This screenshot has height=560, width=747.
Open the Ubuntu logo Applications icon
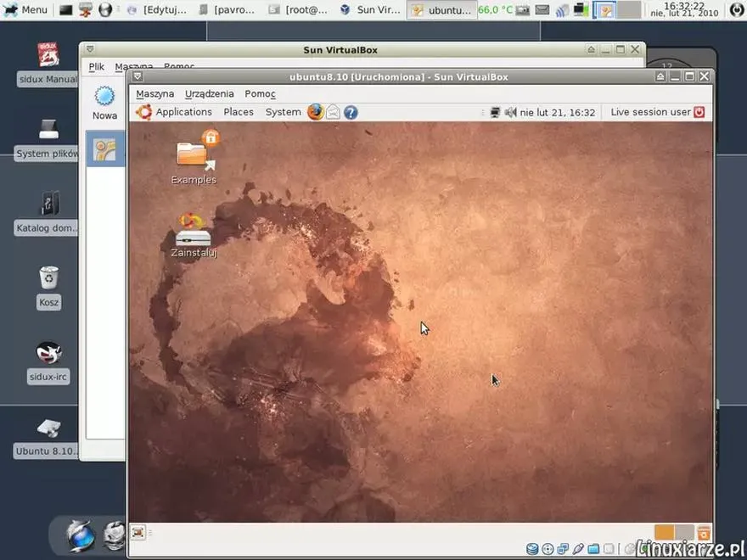pos(143,112)
